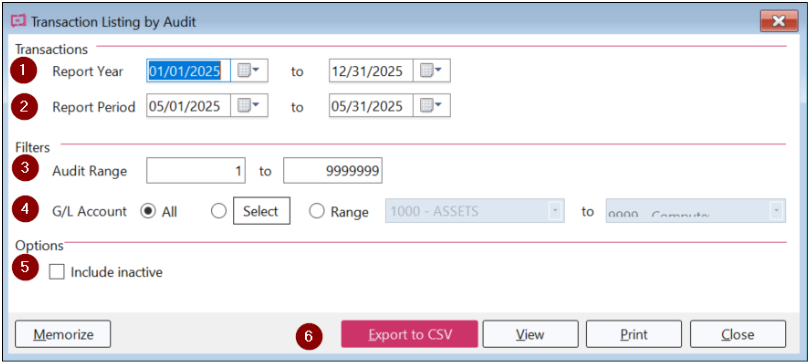Image resolution: width=810 pixels, height=363 pixels.
Task: Open calendar picker for Report Year end date
Action: (x=431, y=71)
